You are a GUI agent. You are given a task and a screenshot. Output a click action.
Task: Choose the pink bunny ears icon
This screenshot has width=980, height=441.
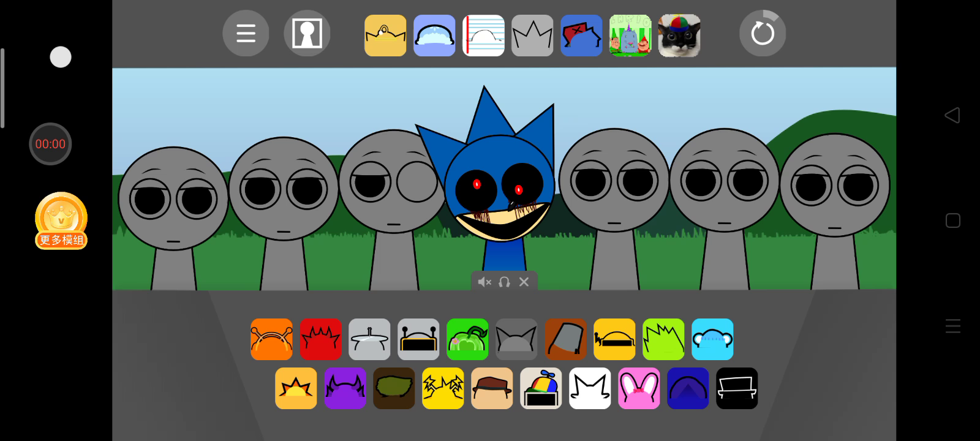(639, 388)
